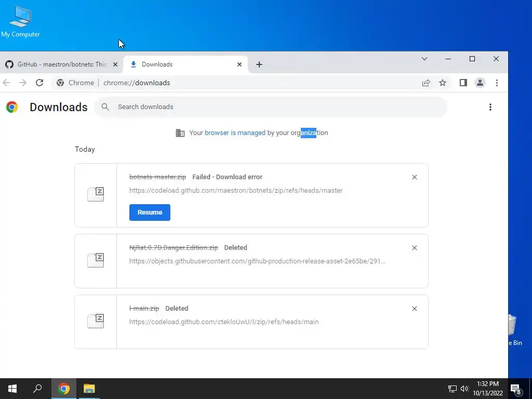The image size is (532, 399).
Task: Open a new tab with plus button
Action: [259, 64]
